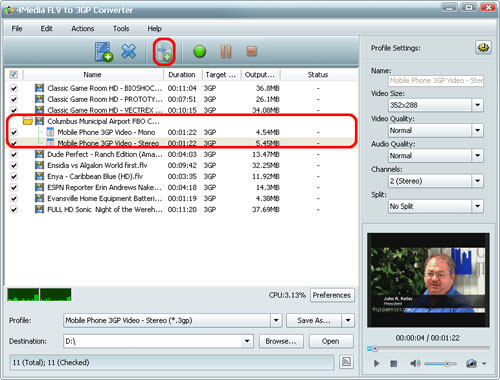500x380 pixels.
Task: Click the Stop conversion toolbar icon
Action: click(252, 51)
